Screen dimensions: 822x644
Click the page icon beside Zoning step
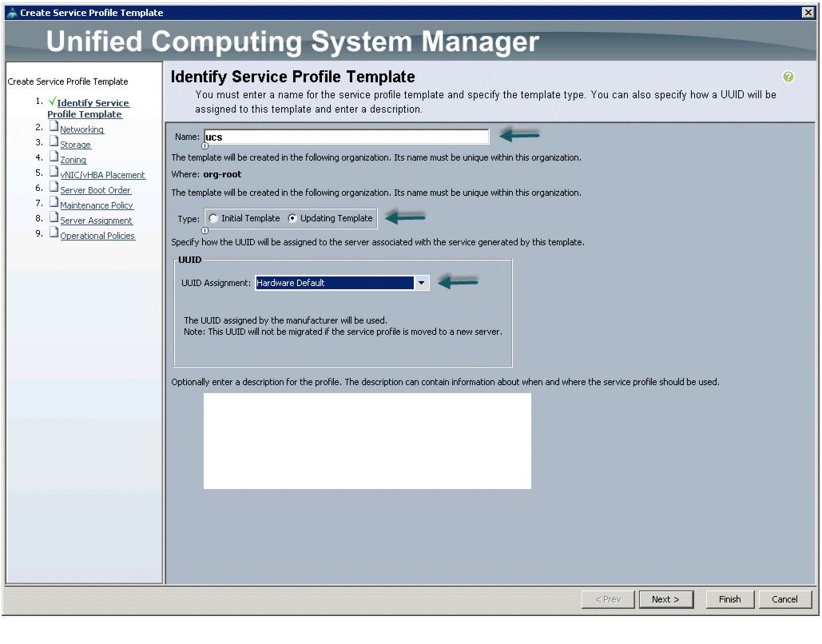tap(54, 157)
